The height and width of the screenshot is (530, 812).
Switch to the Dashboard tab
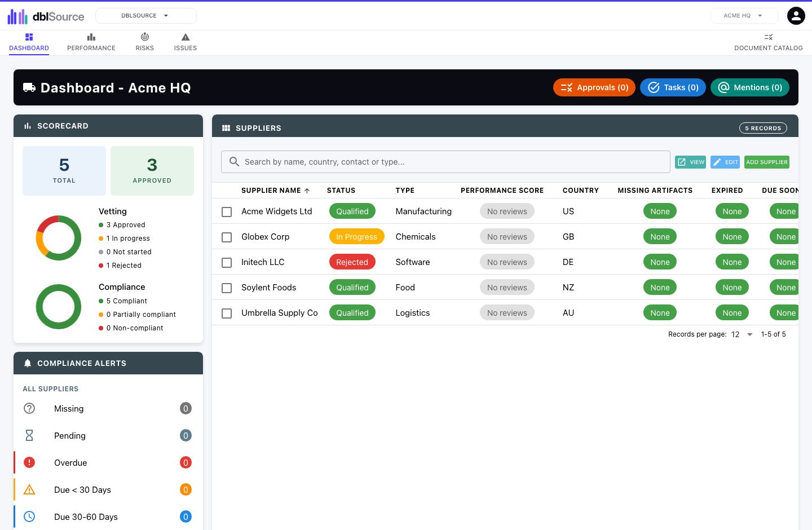click(29, 43)
